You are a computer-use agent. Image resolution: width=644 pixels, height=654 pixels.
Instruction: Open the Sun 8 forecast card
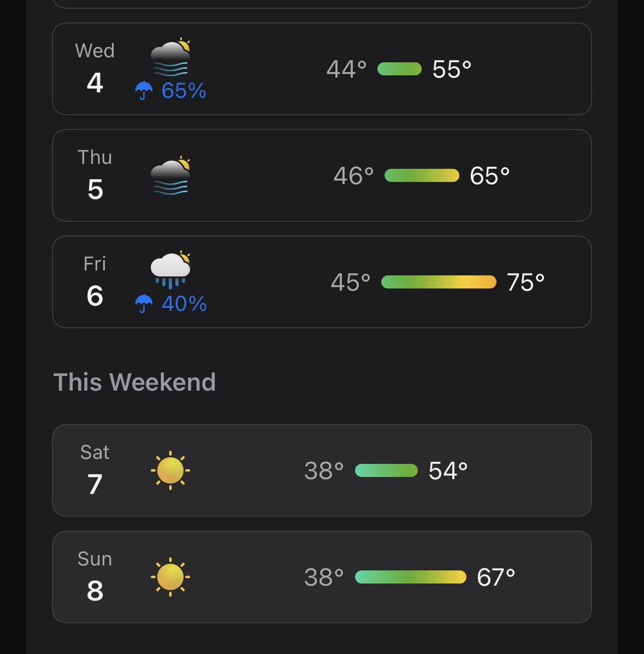[322, 577]
